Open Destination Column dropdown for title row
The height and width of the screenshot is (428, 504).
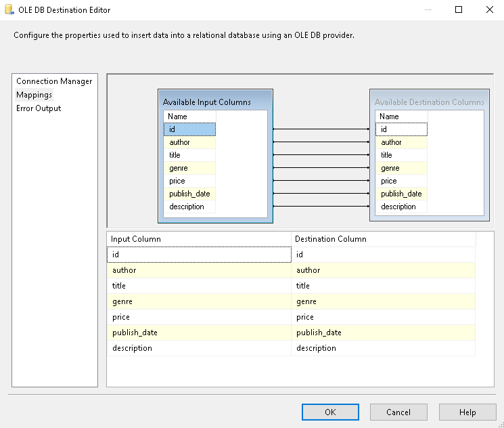coord(383,286)
